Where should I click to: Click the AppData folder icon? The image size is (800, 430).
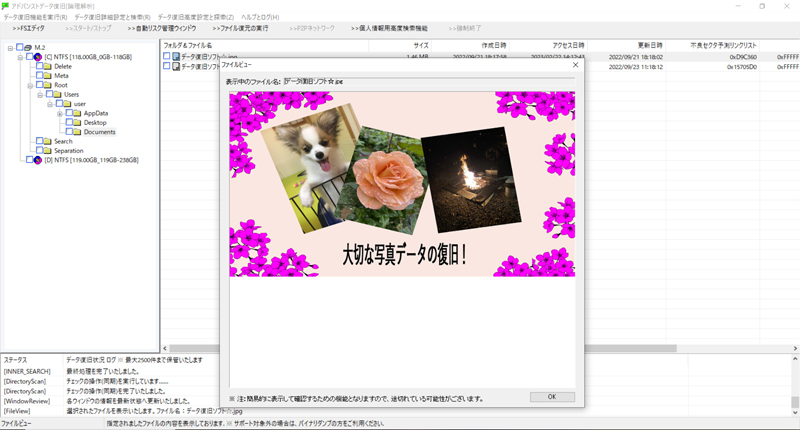(77, 113)
